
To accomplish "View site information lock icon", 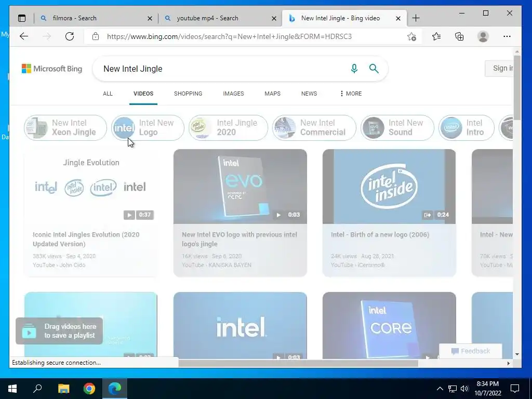I will tap(96, 36).
